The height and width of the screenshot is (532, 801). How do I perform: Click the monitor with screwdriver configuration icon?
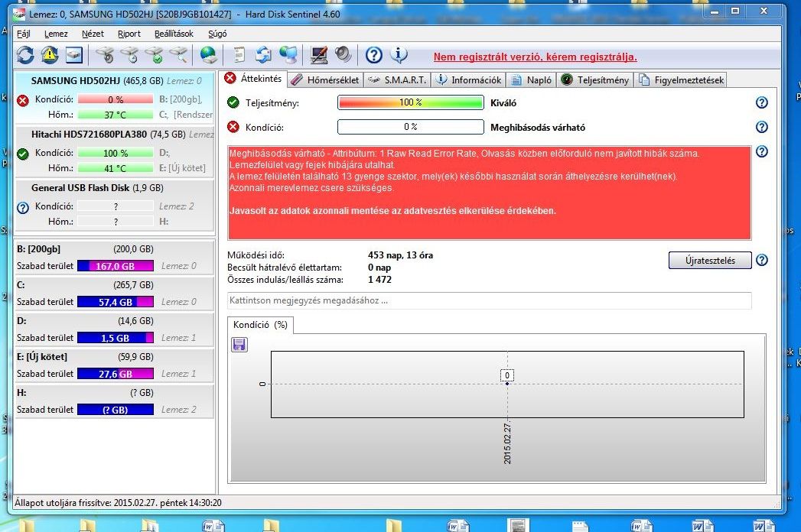[319, 54]
